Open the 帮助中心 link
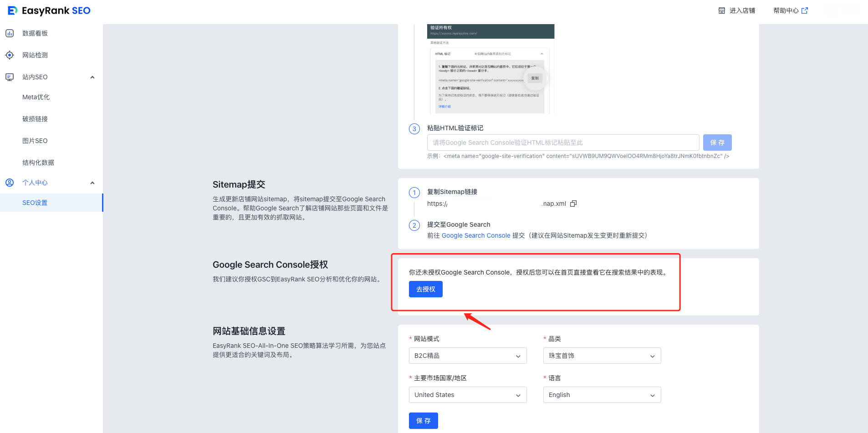This screenshot has height=433, width=868. (786, 10)
